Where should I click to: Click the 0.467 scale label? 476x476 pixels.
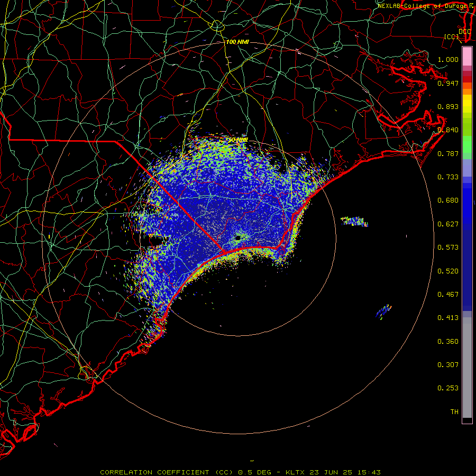tap(448, 295)
